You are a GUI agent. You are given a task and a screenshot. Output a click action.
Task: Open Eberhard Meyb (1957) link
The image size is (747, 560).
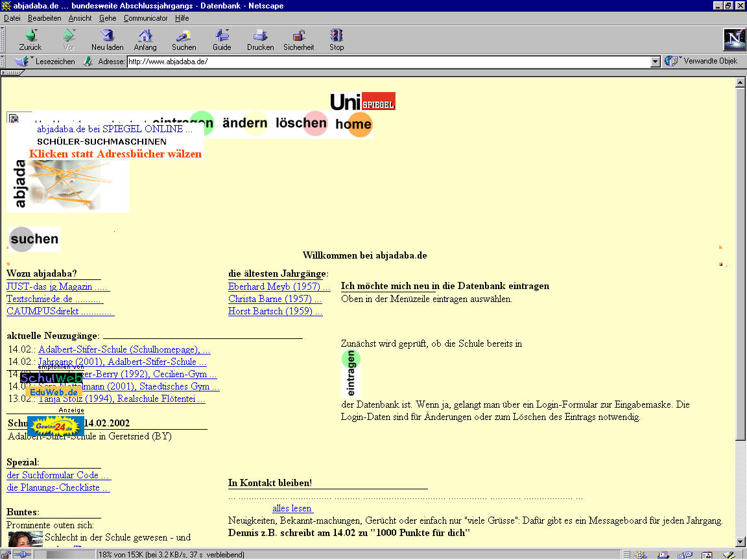tap(278, 286)
